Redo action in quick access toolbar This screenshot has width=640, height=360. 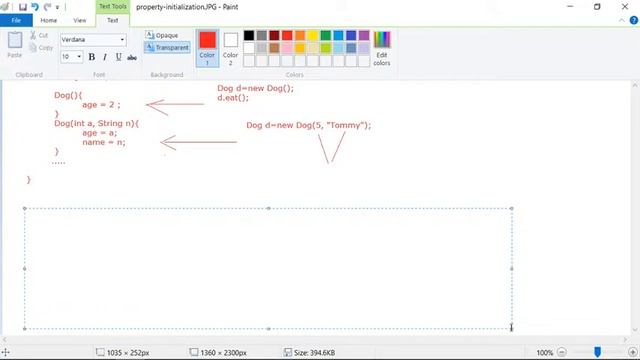pos(47,7)
